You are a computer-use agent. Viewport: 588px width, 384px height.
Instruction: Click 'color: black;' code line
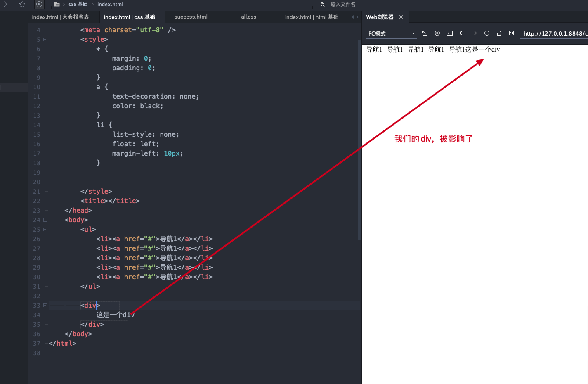[x=138, y=106]
